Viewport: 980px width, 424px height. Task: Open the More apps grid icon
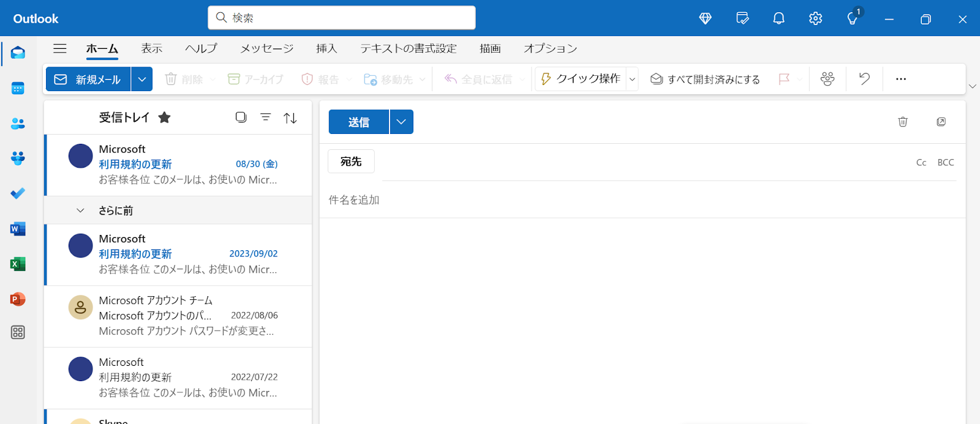18,332
